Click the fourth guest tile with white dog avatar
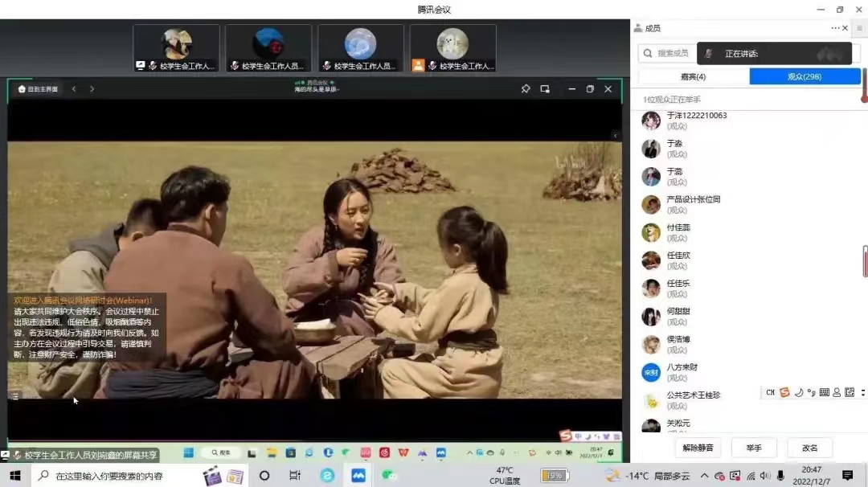This screenshot has height=487, width=868. click(452, 49)
